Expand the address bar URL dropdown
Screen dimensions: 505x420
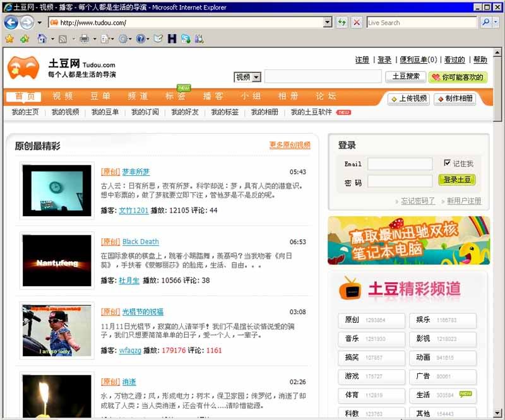click(328, 23)
